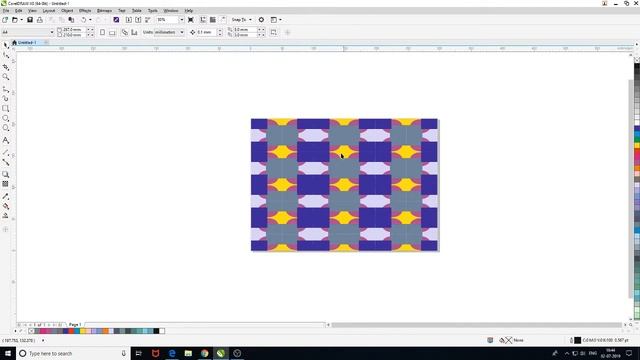
Task: Click the Print icon in toolbar
Action: click(x=40, y=20)
